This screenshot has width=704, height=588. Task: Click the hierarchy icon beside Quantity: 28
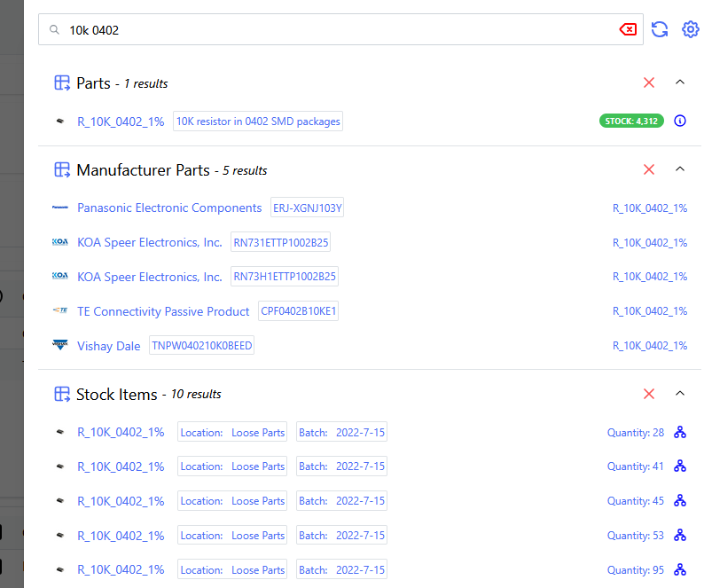point(680,432)
